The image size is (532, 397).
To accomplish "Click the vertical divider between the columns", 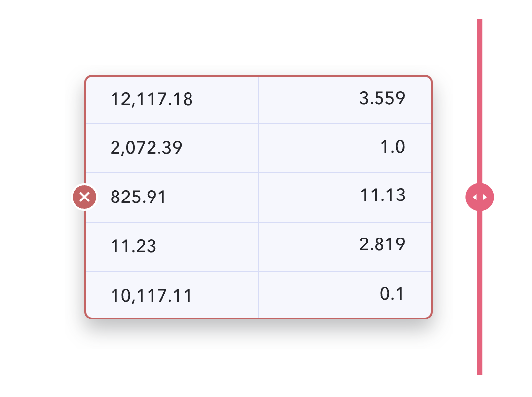I will pos(259,197).
